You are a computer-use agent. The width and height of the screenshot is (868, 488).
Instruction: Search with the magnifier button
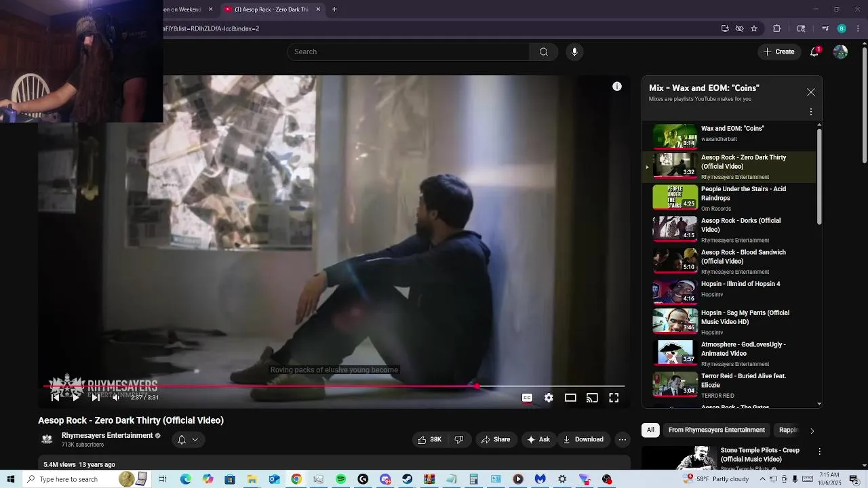coord(544,52)
